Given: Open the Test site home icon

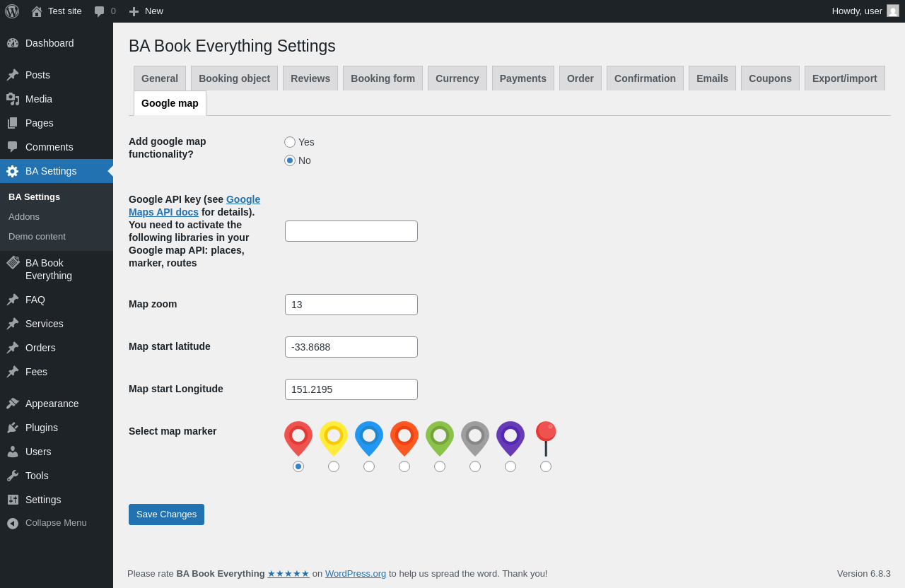Looking at the screenshot, I should point(37,11).
